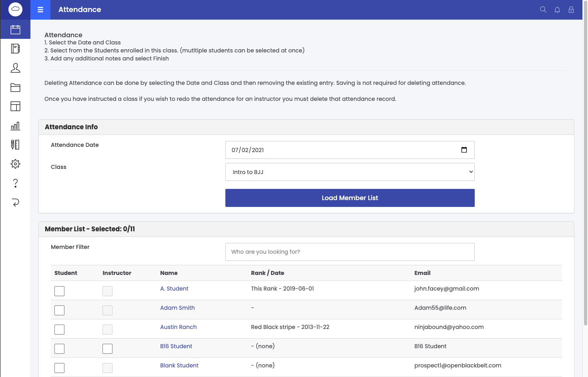
Task: Click the Attendance title in header bar
Action: pyautogui.click(x=80, y=10)
